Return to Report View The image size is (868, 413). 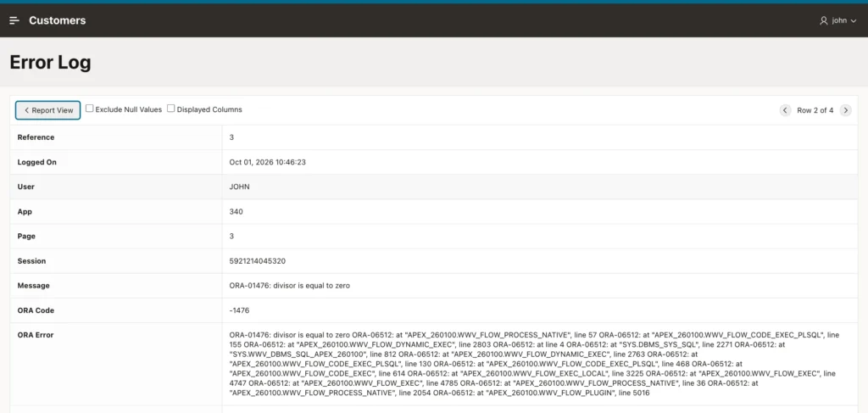(x=48, y=110)
